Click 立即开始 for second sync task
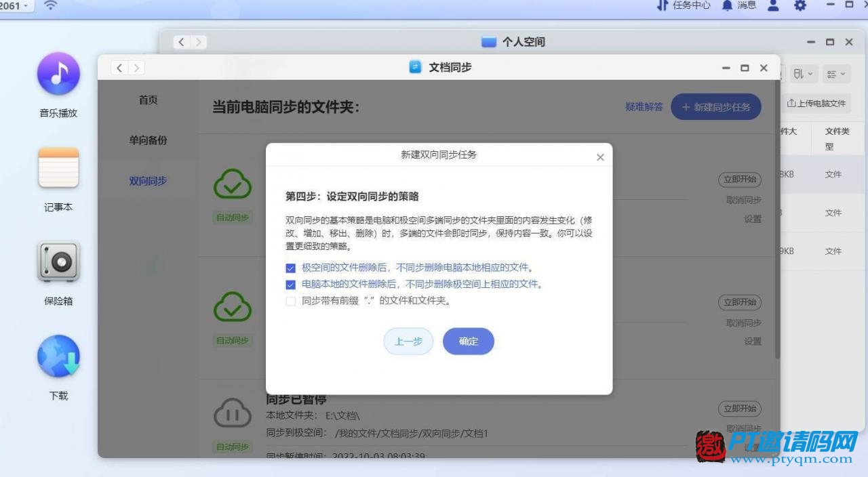Image resolution: width=868 pixels, height=477 pixels. [x=740, y=302]
